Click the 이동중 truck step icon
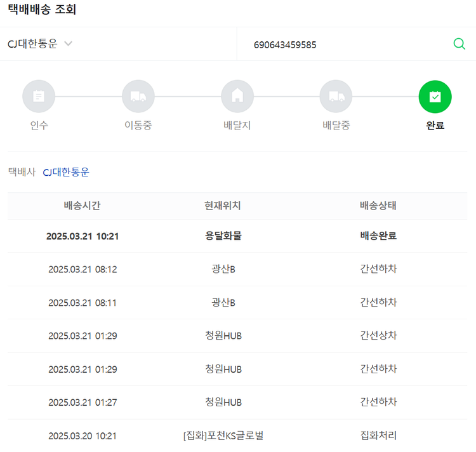Screen dimensions: 476x452 138,96
